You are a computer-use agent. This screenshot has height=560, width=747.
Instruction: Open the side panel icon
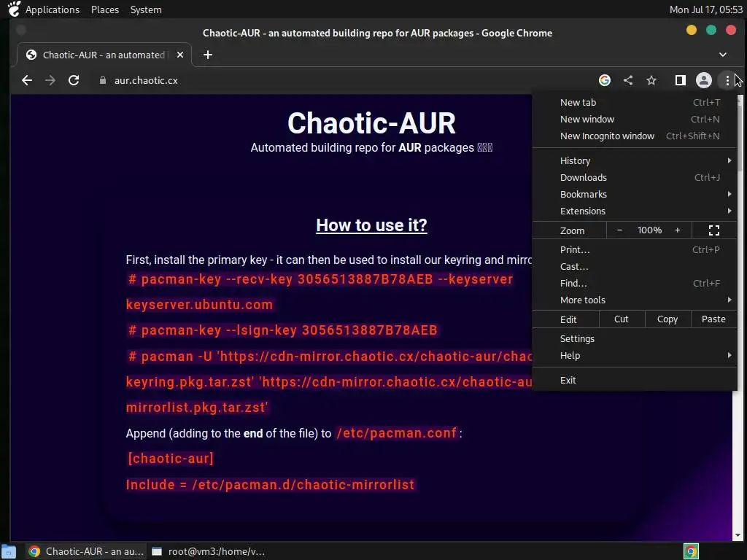pyautogui.click(x=681, y=80)
